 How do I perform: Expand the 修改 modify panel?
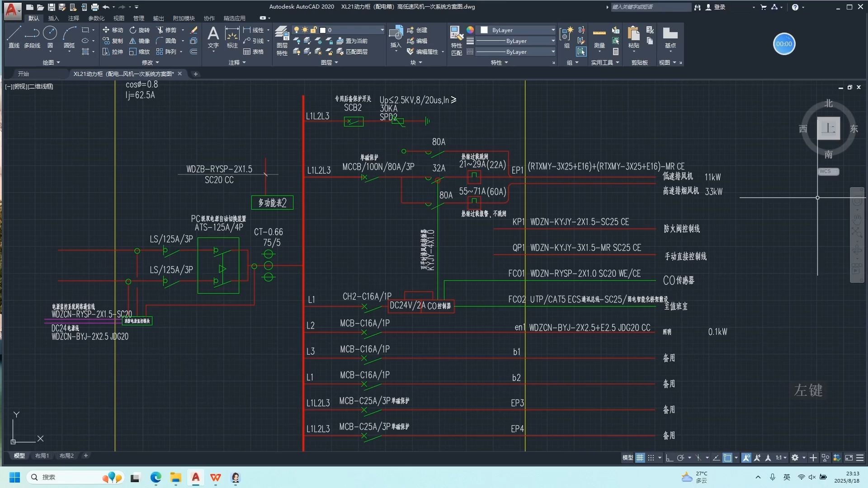[x=151, y=62]
